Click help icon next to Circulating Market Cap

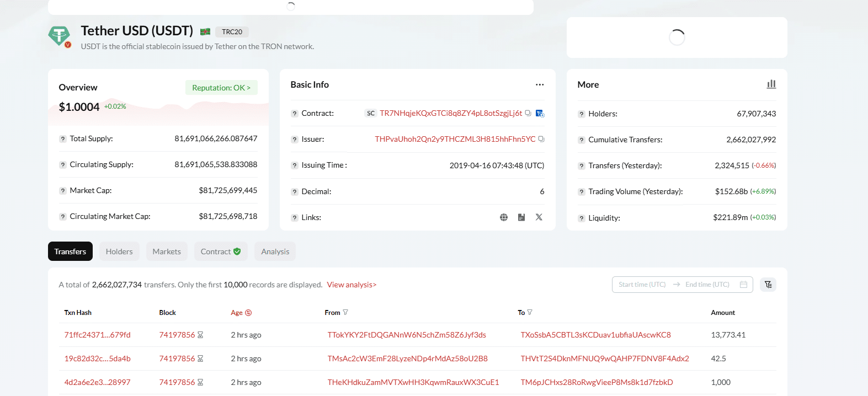click(63, 217)
